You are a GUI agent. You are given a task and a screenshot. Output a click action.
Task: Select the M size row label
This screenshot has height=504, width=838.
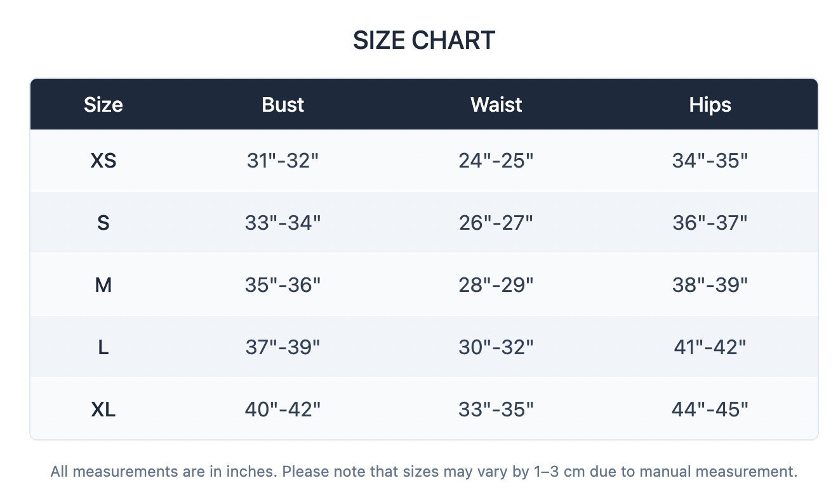pos(103,286)
